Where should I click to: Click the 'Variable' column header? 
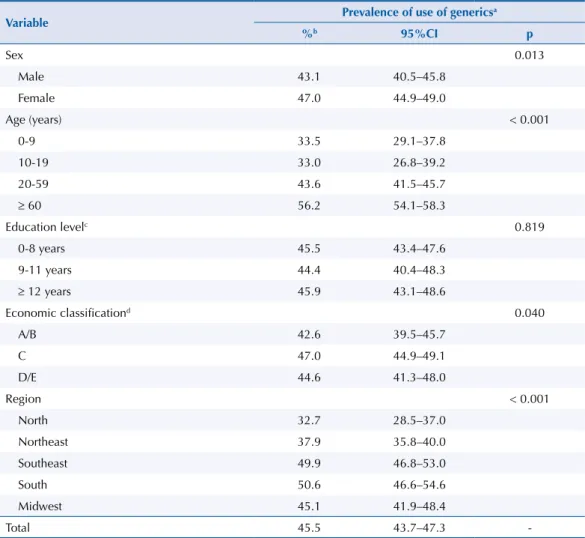27,23
